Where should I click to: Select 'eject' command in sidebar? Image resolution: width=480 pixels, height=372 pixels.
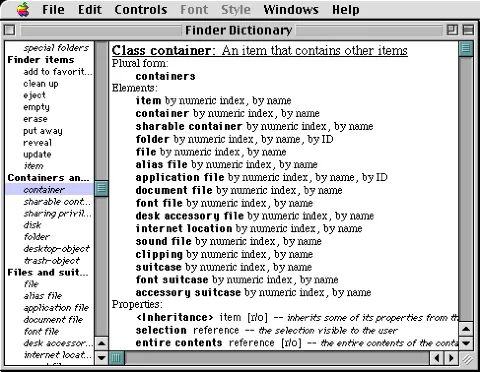tap(34, 95)
